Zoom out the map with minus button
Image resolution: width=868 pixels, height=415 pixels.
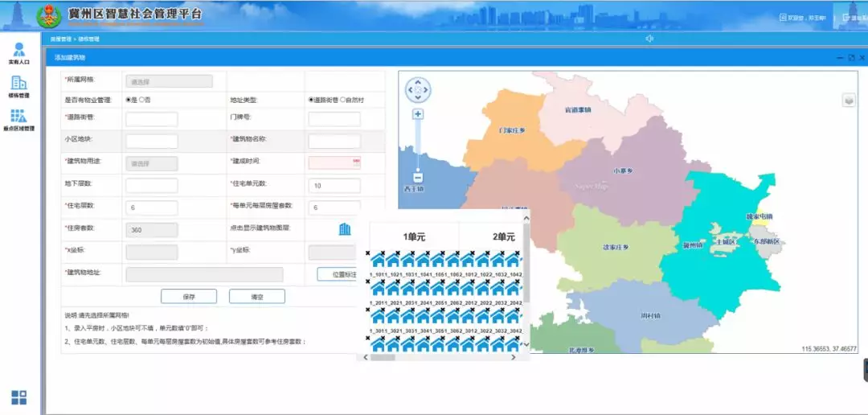[418, 178]
